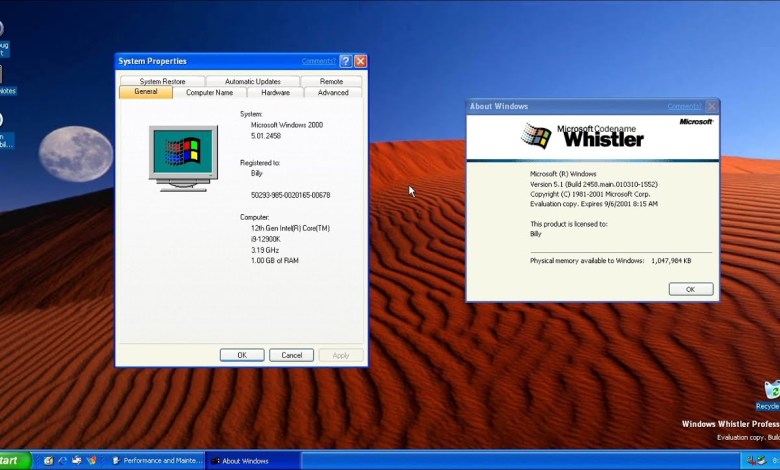Click the "Version 5.1 (Build 2458..." line
The height and width of the screenshot is (470, 780).
[x=594, y=184]
